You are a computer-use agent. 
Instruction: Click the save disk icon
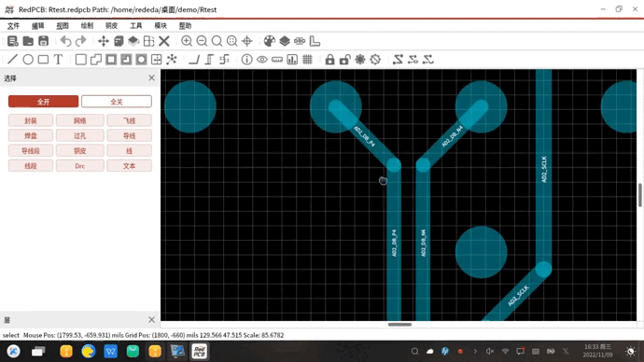coord(43,41)
